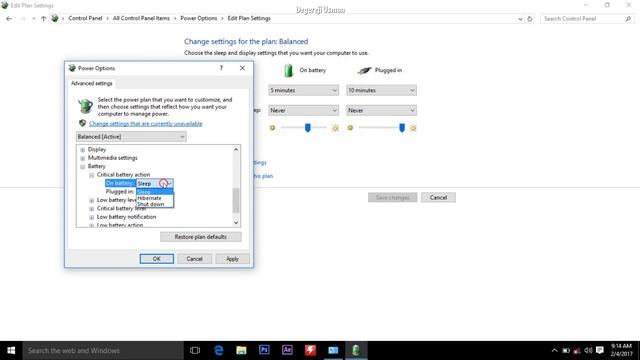
Task: Select the Plugged in row under Critical battery action
Action: (x=120, y=191)
